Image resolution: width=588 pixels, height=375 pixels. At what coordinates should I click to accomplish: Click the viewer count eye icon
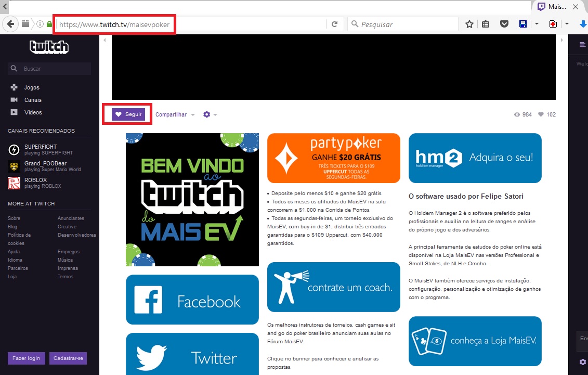[517, 115]
